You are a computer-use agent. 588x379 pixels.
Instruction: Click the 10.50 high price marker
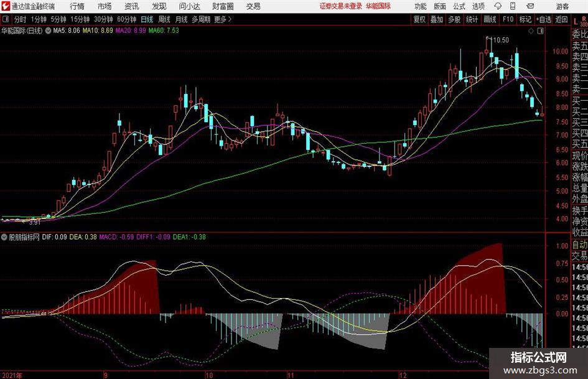point(501,40)
